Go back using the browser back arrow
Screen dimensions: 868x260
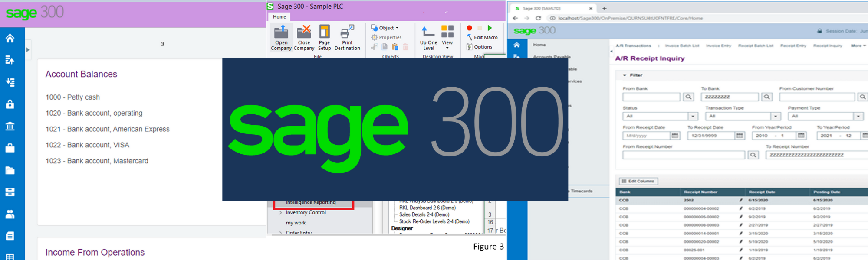[515, 18]
